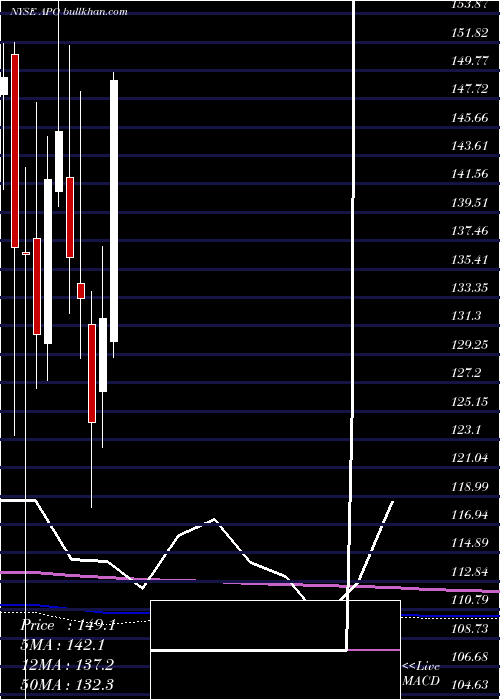Click the 110.79 price axis label
Viewport: 500px width, 700px height.
click(470, 600)
